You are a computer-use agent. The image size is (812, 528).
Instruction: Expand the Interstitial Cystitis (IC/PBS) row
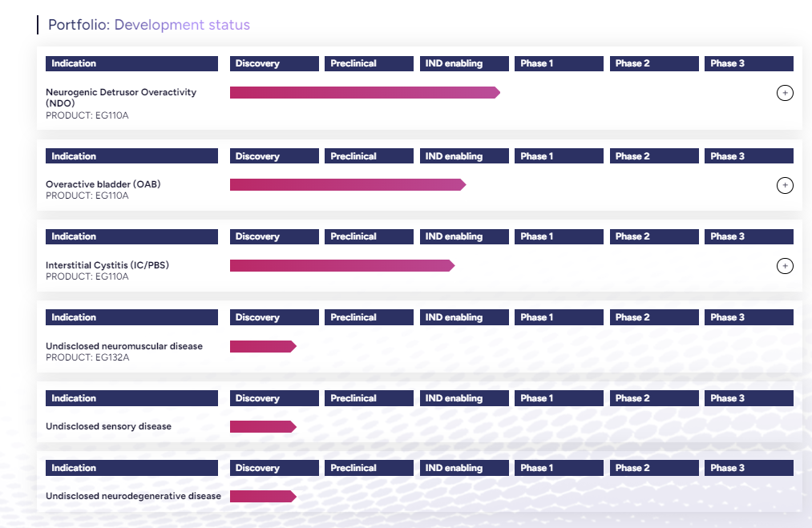[785, 266]
